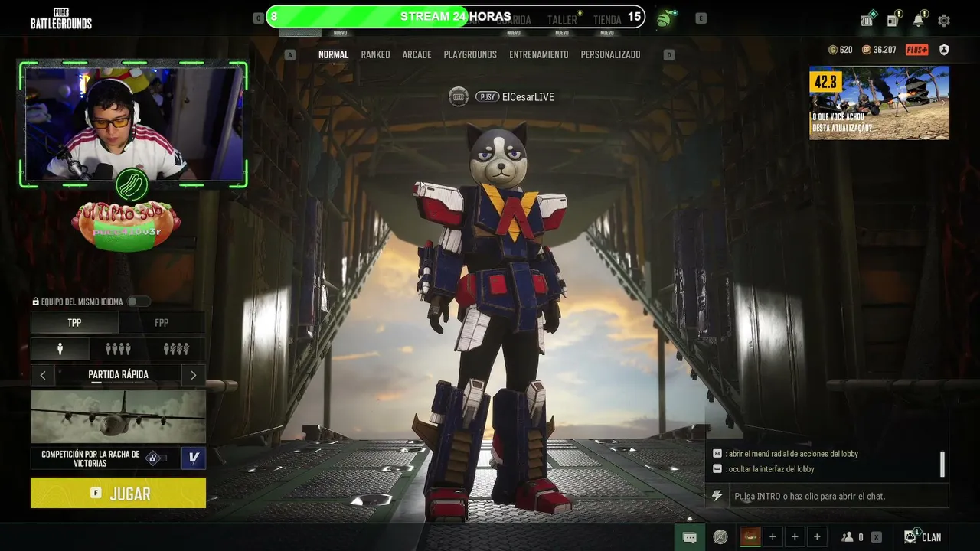Open the green sprout event icon
This screenshot has height=551, width=980.
[x=665, y=18]
